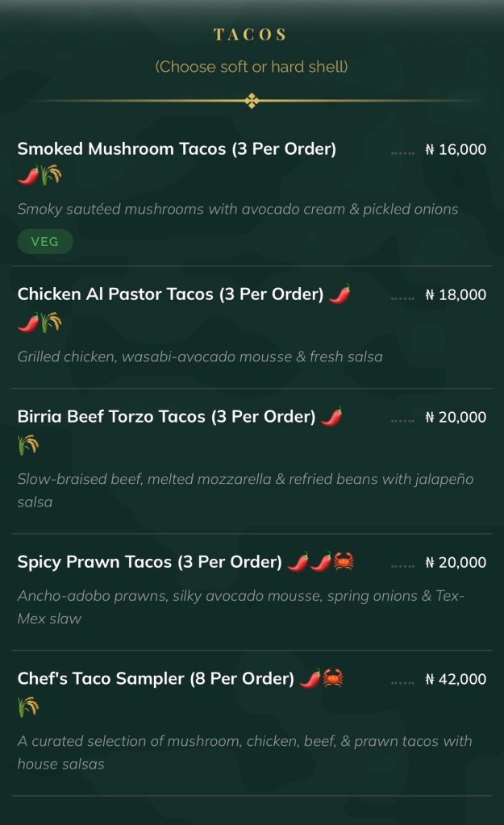Viewport: 504px width, 825px height.
Task: Click the ₦ 16,000 price
Action: coord(456,149)
